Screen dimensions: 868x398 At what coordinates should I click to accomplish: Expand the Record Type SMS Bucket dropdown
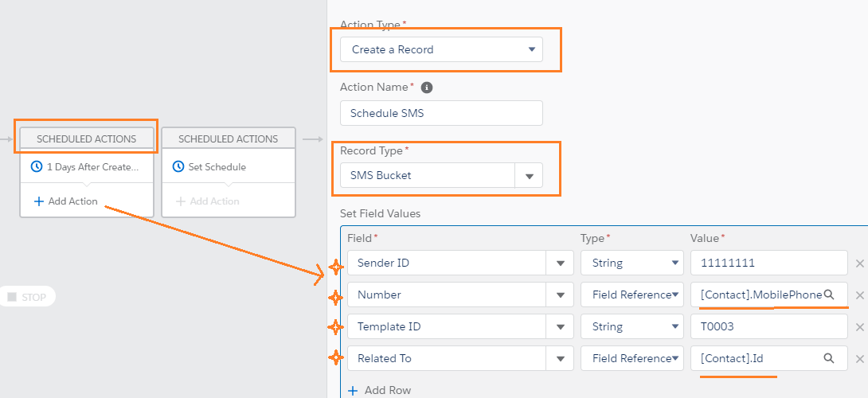529,175
